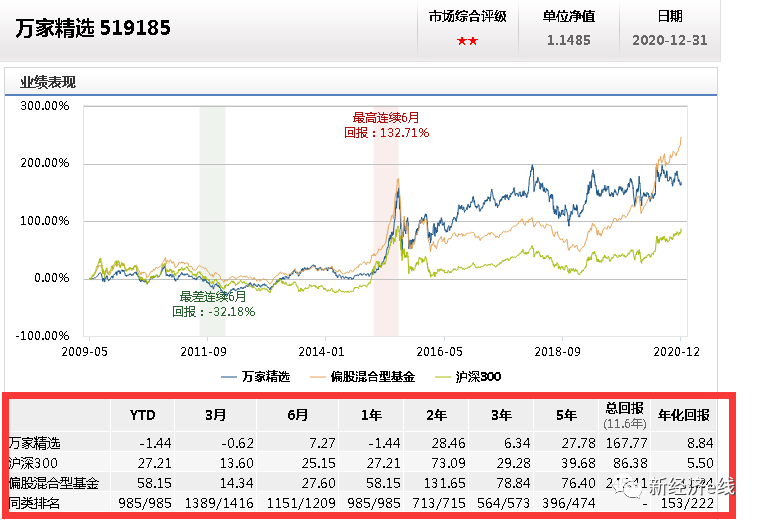Click the 3月 column header

click(x=216, y=416)
